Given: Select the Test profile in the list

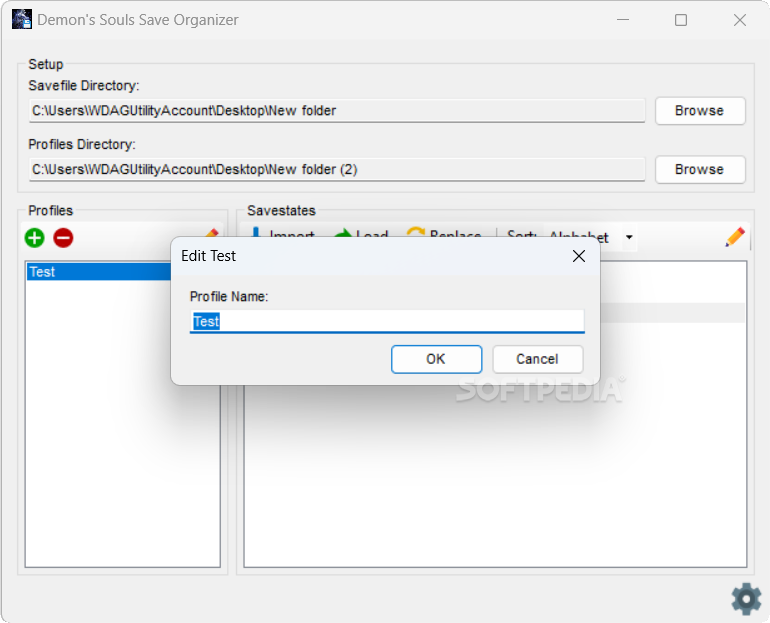Looking at the screenshot, I should [99, 271].
